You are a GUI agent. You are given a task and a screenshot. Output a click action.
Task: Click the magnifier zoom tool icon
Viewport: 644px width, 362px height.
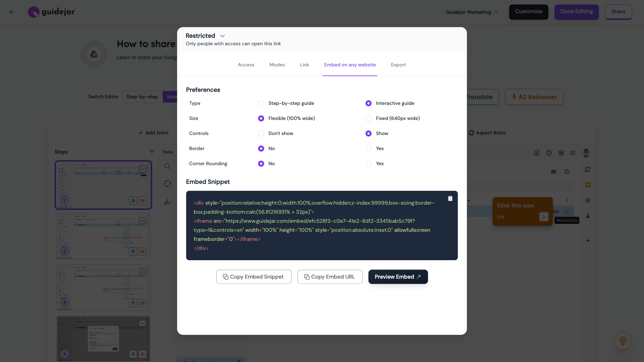(168, 166)
